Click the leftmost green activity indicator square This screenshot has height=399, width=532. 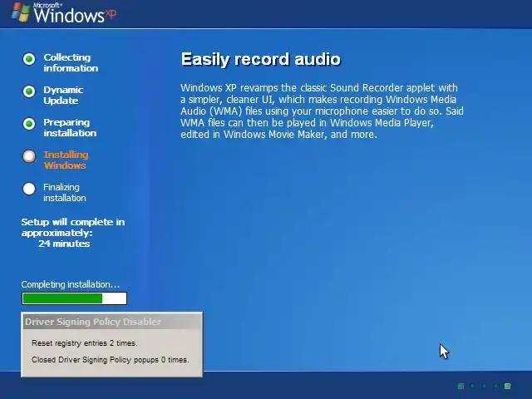[461, 386]
